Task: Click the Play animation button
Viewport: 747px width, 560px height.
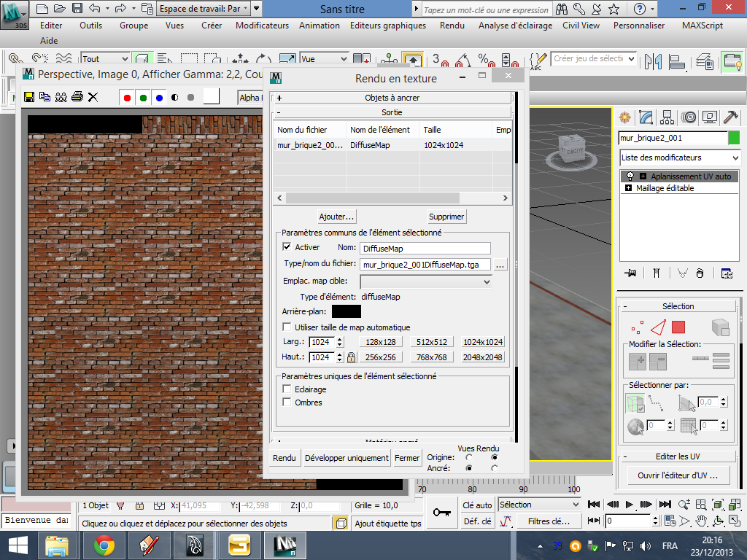Action: (x=629, y=505)
